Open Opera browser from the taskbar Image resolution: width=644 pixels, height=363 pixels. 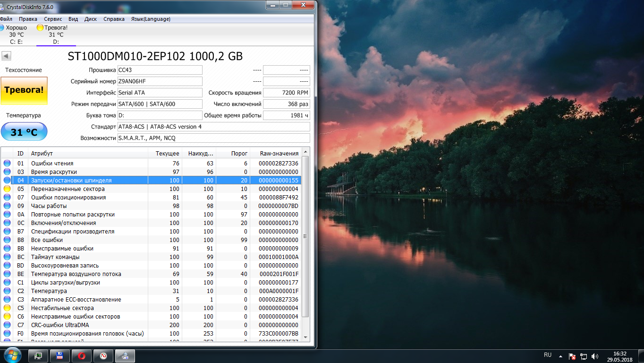(82, 356)
